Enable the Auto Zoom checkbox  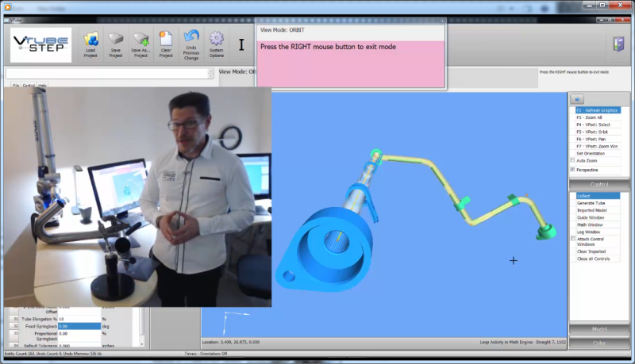573,161
